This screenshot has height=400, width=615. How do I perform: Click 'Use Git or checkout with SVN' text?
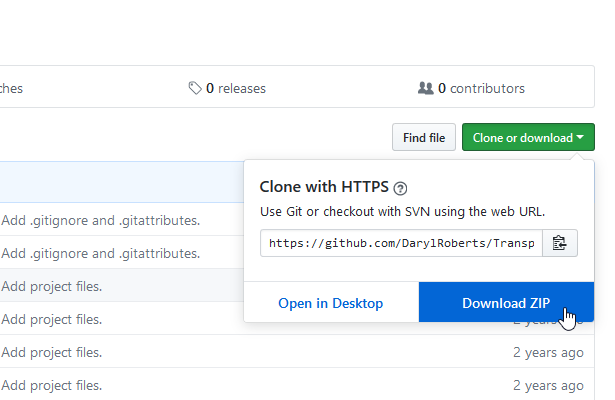[402, 212]
